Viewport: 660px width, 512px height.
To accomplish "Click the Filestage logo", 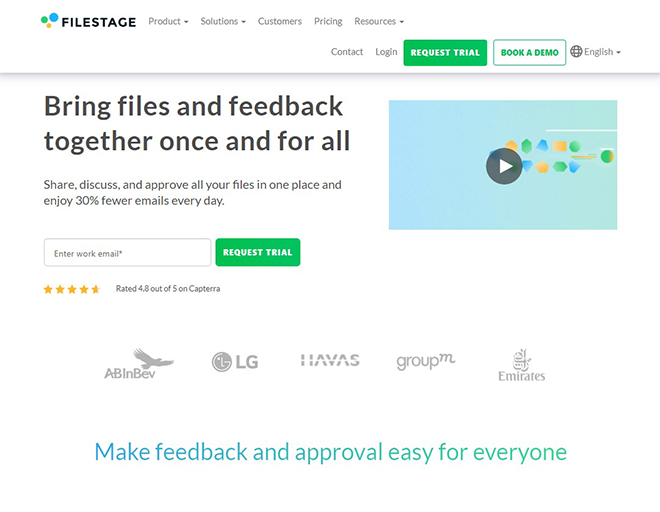I will pyautogui.click(x=88, y=21).
